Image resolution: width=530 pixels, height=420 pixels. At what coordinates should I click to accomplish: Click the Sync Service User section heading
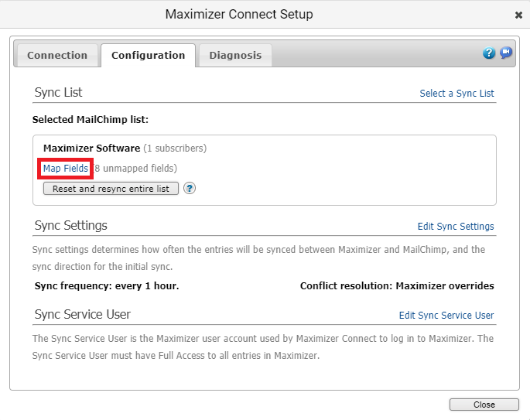coord(83,314)
